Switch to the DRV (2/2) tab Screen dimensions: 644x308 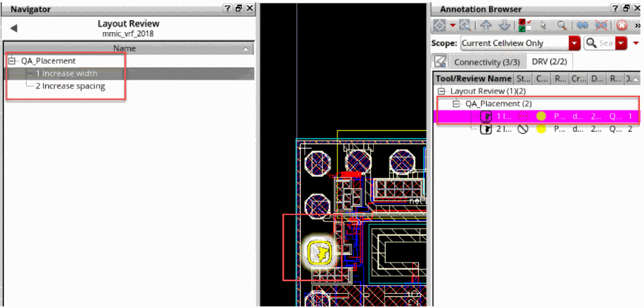[549, 62]
